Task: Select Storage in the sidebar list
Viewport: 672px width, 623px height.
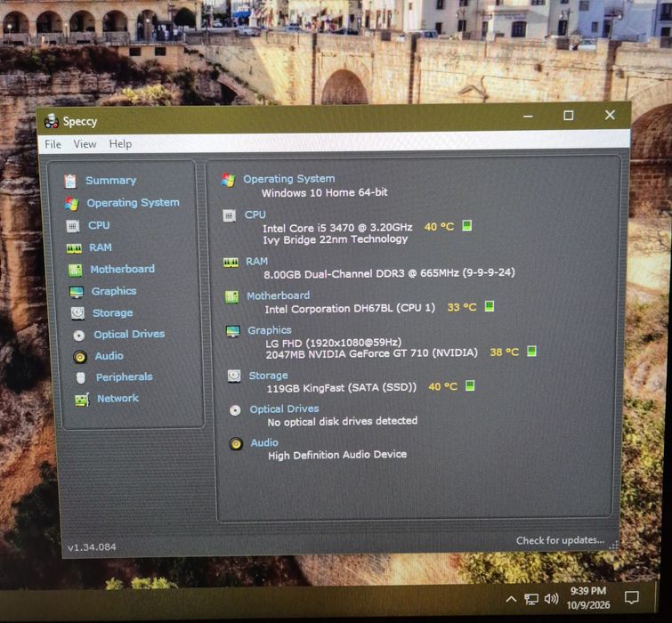Action: click(113, 313)
